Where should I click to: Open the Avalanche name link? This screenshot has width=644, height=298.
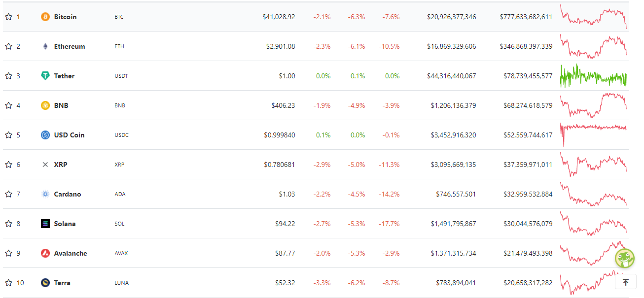71,253
